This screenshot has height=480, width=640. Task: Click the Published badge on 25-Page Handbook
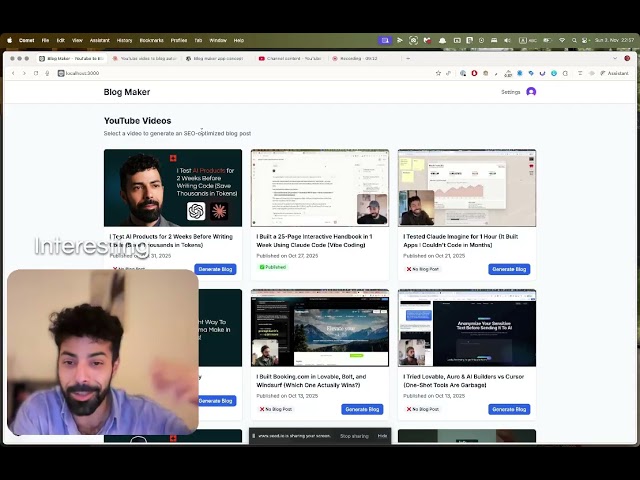tap(273, 267)
